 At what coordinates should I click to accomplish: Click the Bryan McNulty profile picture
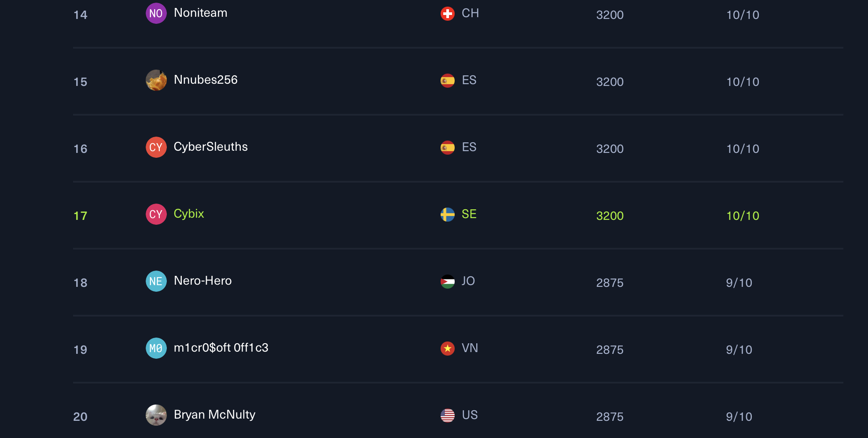point(156,415)
